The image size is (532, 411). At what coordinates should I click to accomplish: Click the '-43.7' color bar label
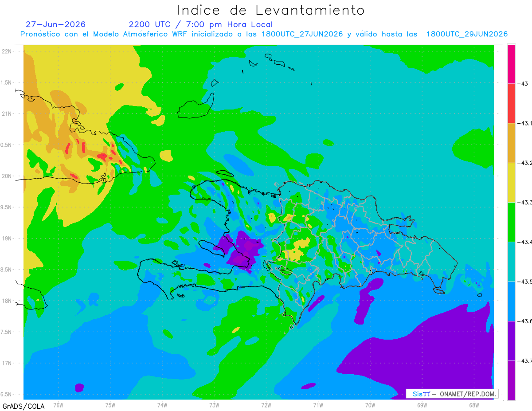coord(525,360)
